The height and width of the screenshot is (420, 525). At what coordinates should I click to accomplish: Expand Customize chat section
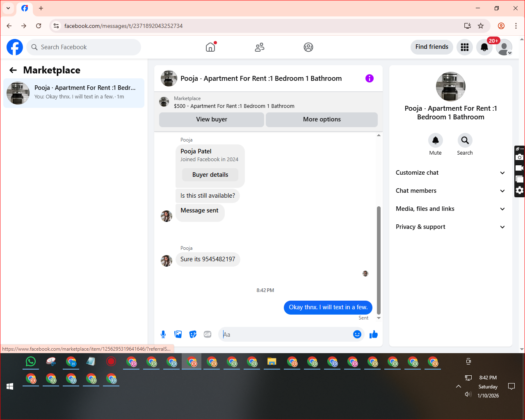[450, 173]
